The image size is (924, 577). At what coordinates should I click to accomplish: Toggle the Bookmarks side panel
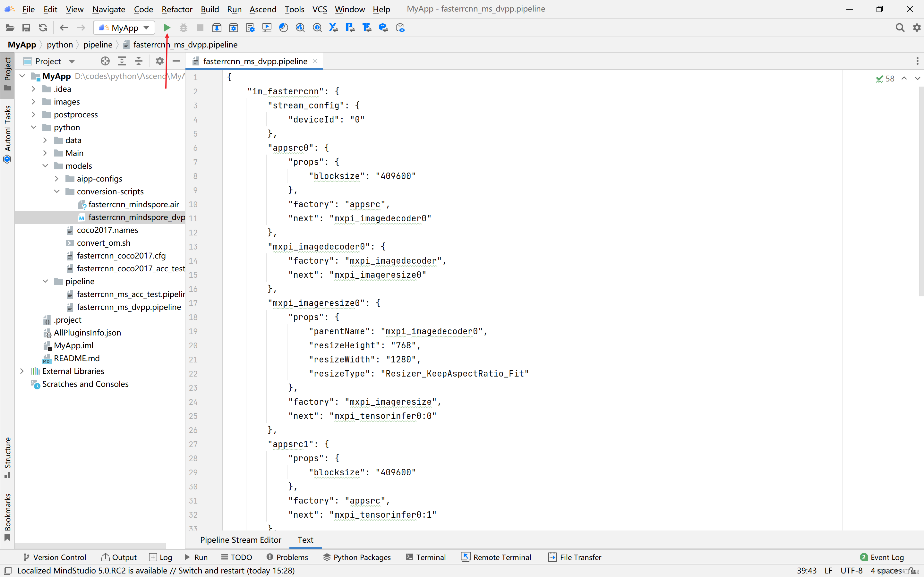(x=7, y=517)
